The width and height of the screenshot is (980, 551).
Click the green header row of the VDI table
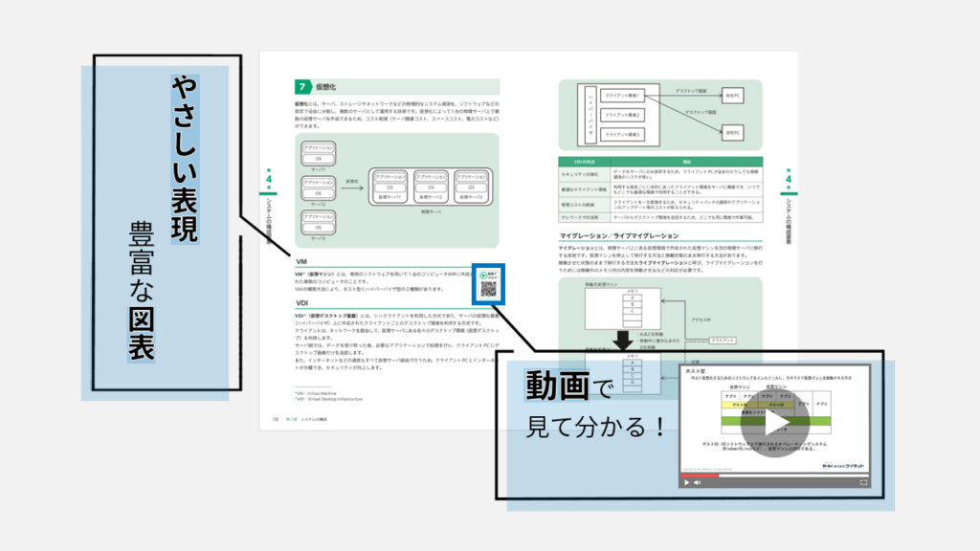tap(659, 163)
